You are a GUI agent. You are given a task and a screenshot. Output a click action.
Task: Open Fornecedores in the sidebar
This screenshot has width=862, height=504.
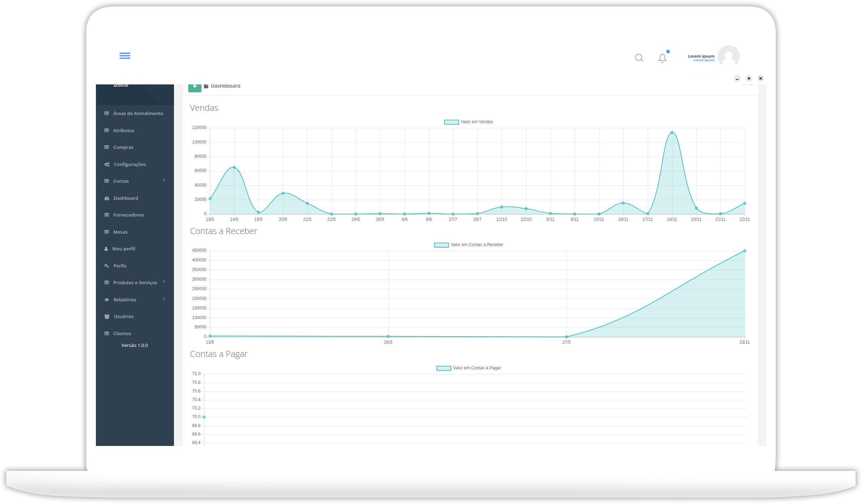(128, 215)
